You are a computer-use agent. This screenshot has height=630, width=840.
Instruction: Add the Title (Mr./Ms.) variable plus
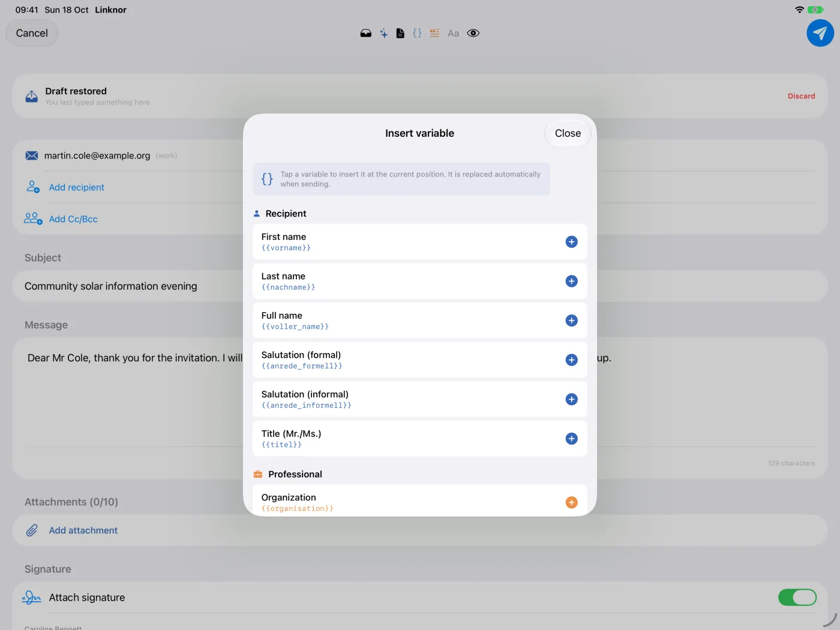point(572,439)
